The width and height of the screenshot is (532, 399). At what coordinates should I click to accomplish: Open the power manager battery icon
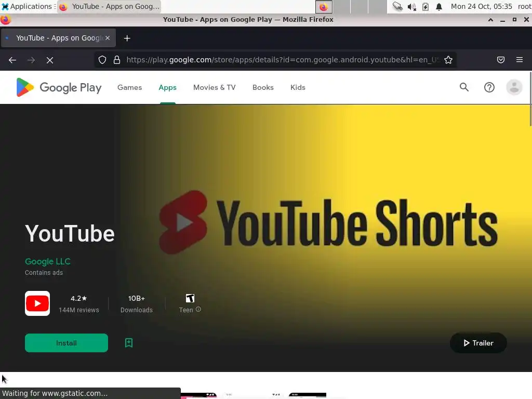pos(425,7)
